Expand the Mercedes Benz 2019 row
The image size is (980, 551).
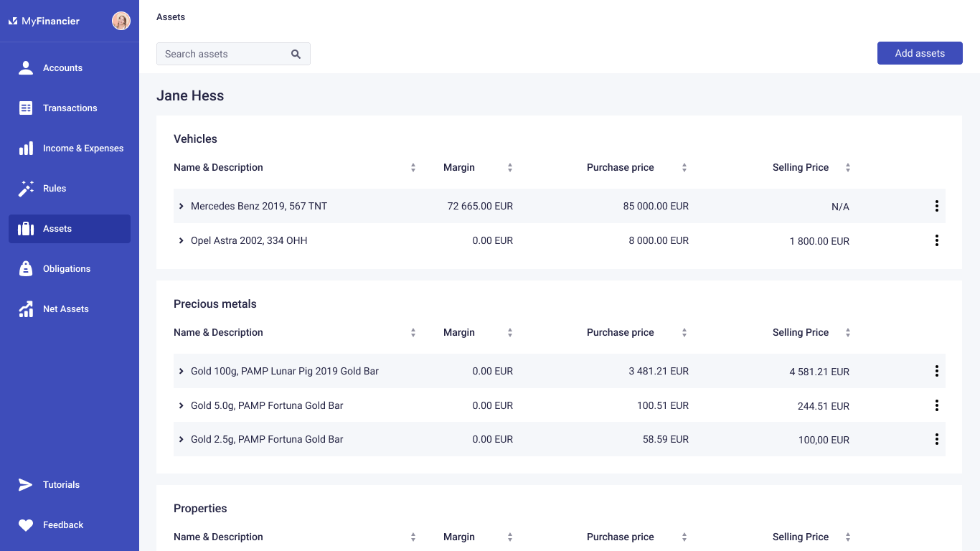[182, 207]
